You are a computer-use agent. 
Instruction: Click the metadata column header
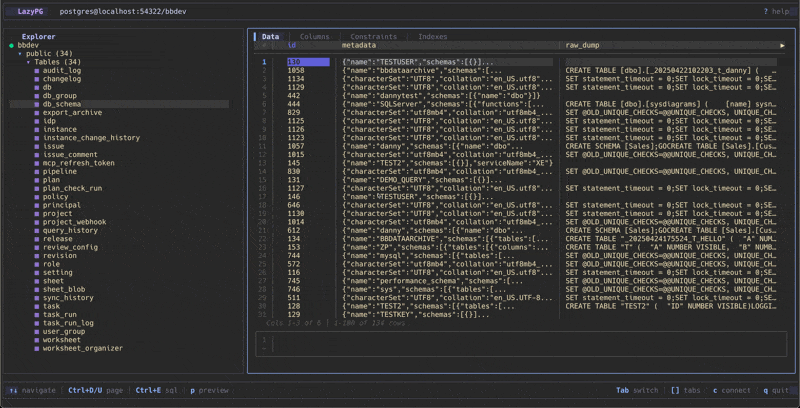pyautogui.click(x=359, y=45)
